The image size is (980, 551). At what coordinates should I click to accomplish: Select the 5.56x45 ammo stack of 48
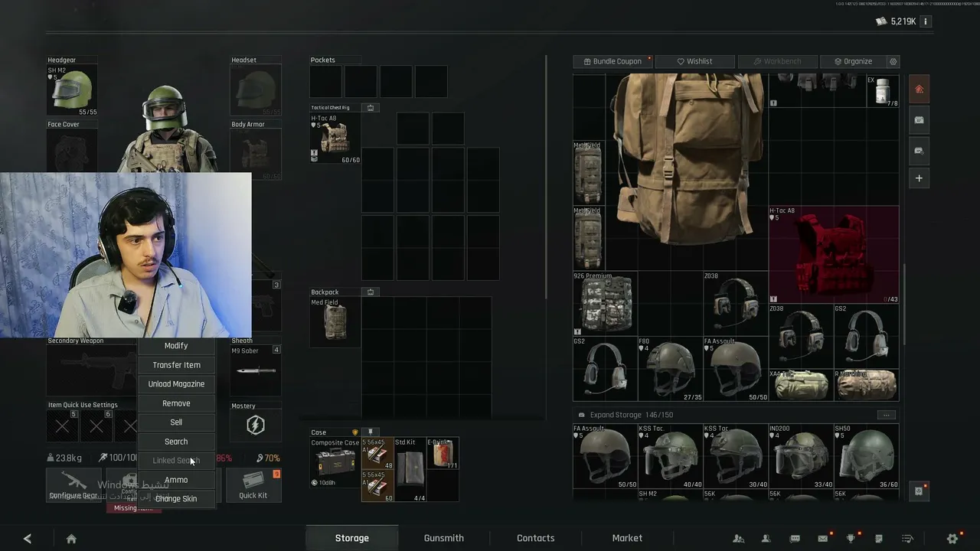pyautogui.click(x=377, y=454)
